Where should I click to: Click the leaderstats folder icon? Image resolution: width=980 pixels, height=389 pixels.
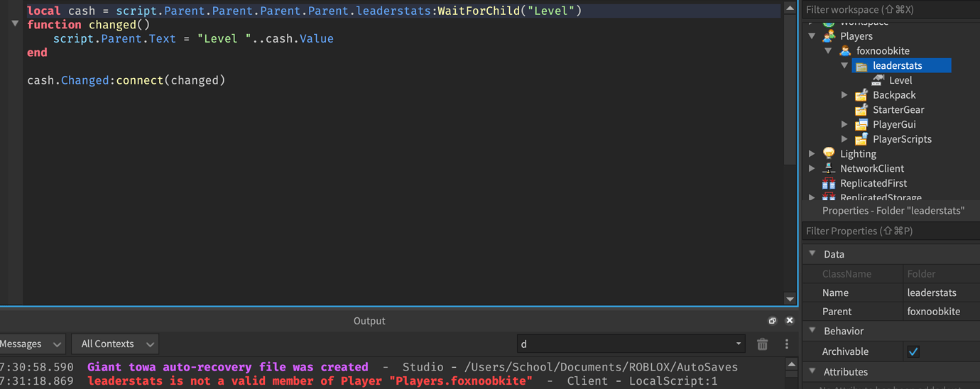pos(861,65)
